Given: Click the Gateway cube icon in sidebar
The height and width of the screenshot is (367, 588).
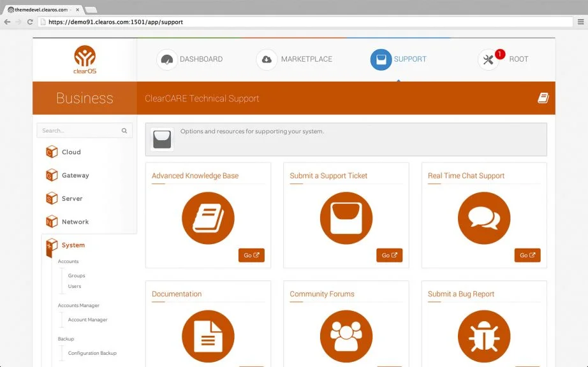Looking at the screenshot, I should (52, 175).
